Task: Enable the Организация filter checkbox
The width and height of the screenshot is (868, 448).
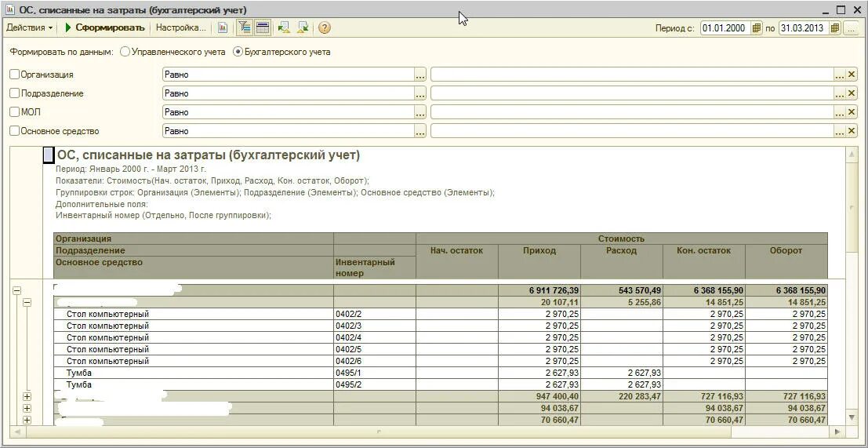Action: pos(15,75)
